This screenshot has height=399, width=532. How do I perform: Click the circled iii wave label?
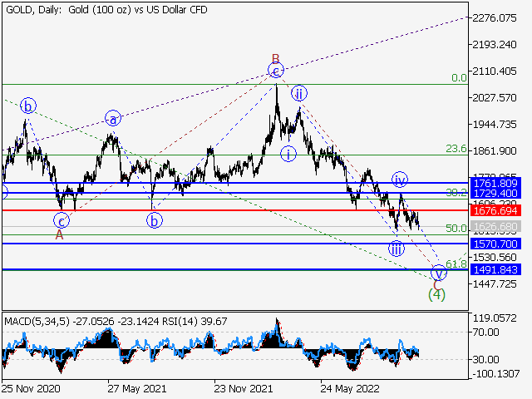(x=397, y=249)
